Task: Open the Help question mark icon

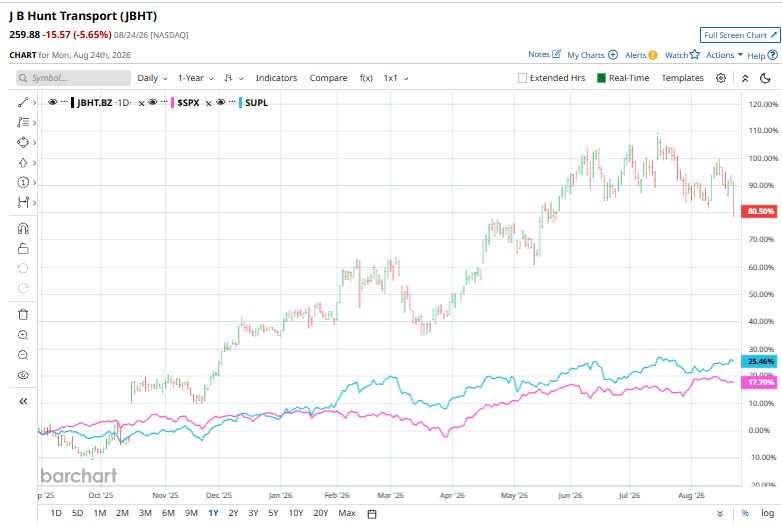Action: (773, 55)
